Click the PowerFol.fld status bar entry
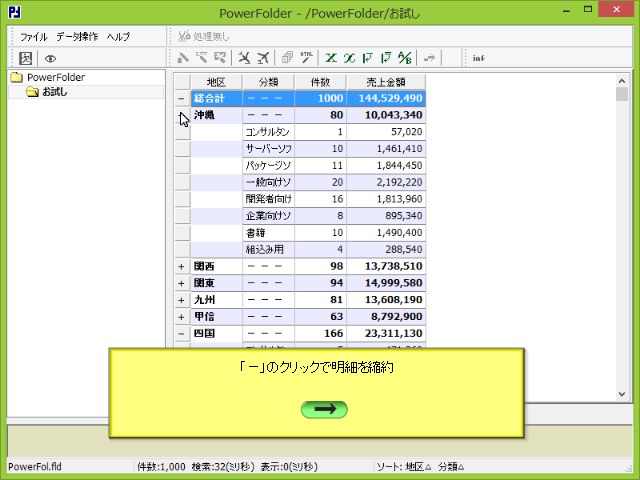 click(35, 467)
